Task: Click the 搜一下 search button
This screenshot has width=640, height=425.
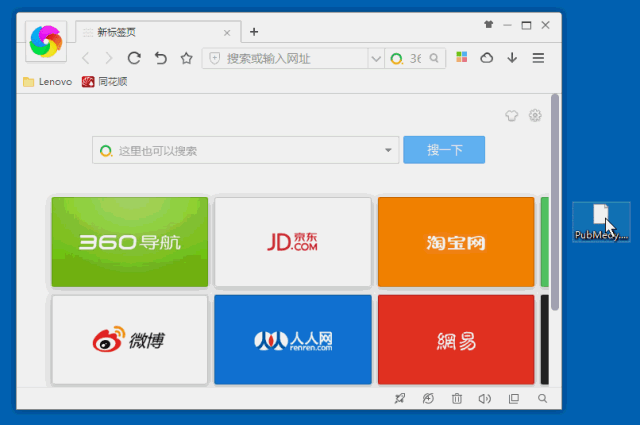Action: click(444, 150)
